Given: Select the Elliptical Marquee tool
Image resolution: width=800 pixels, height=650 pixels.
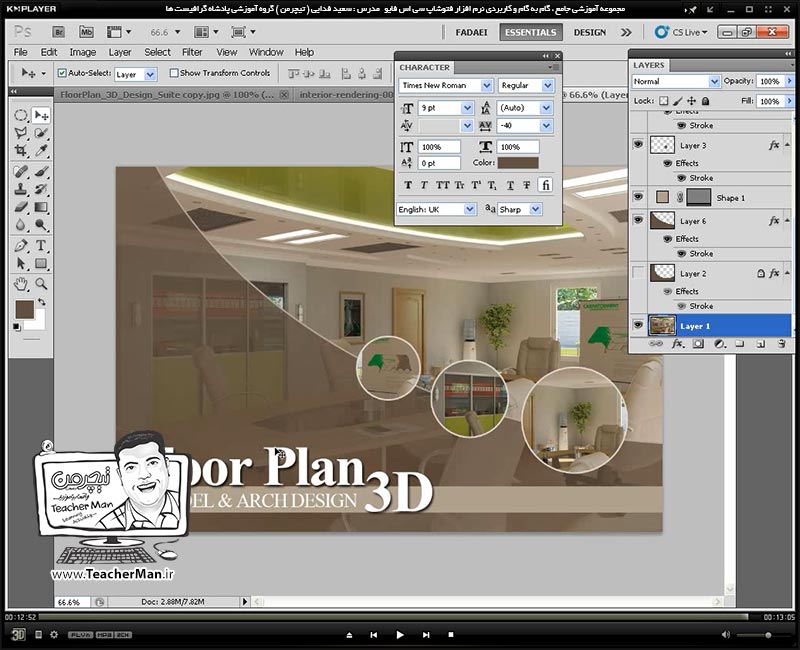Looking at the screenshot, I should (20, 115).
